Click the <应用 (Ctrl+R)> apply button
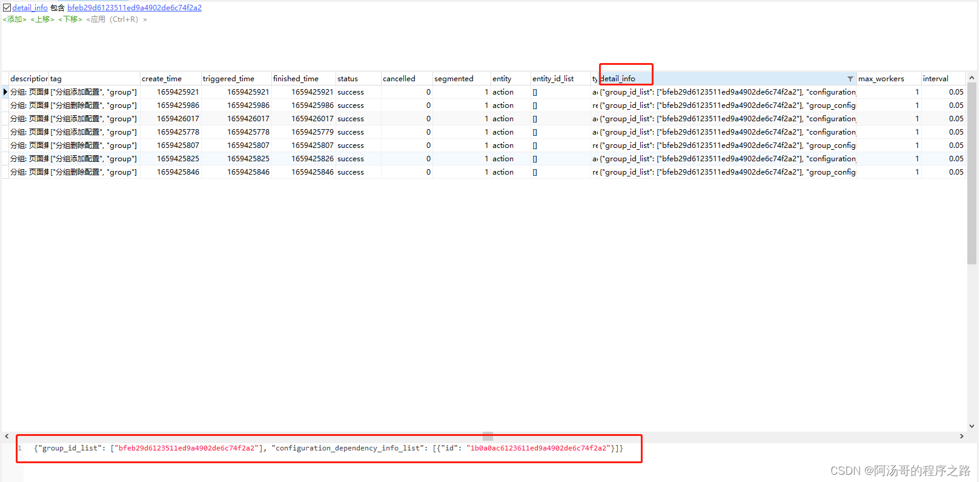980x482 pixels. coord(116,19)
